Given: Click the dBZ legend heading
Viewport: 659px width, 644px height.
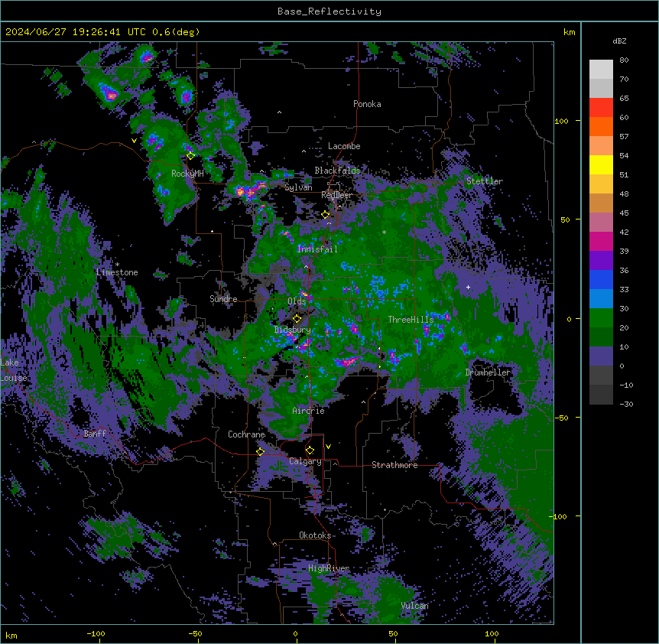Looking at the screenshot, I should pyautogui.click(x=619, y=41).
